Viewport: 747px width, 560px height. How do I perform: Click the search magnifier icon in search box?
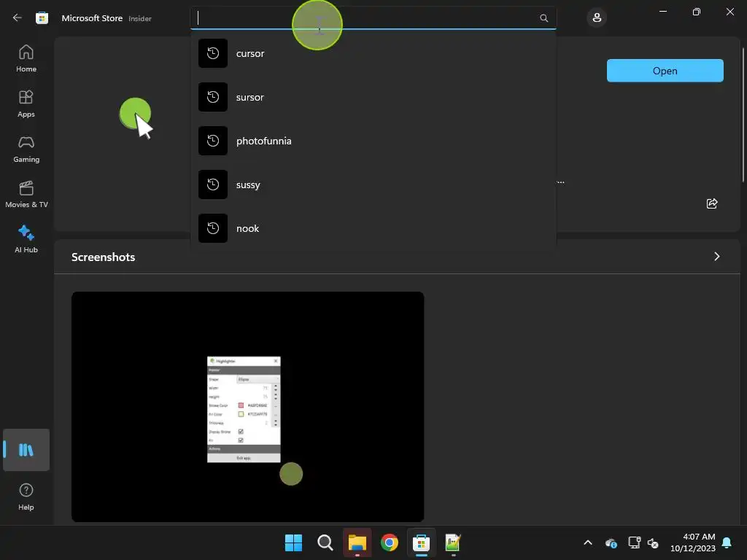pyautogui.click(x=543, y=18)
